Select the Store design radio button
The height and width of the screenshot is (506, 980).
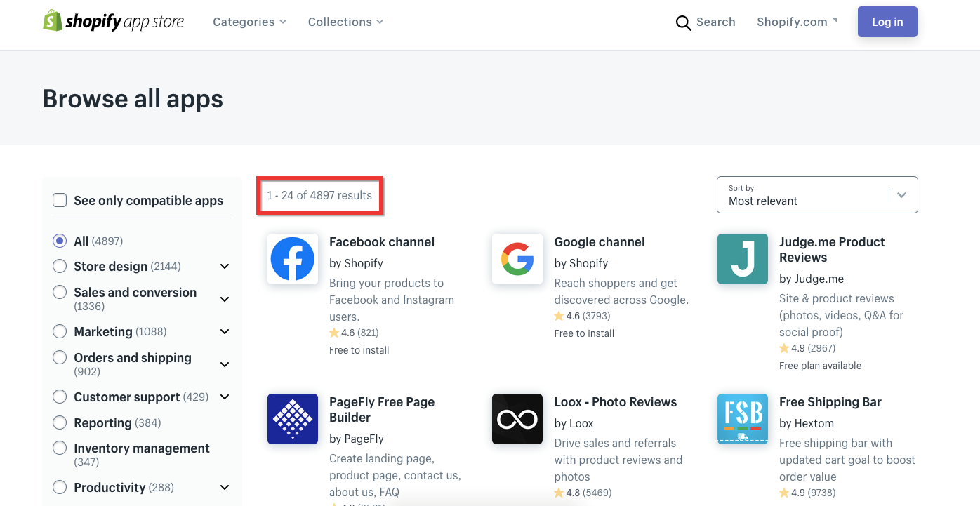coord(60,266)
